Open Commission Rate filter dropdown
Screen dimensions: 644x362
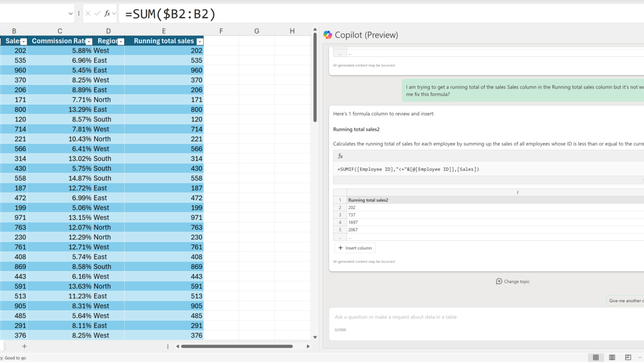89,42
